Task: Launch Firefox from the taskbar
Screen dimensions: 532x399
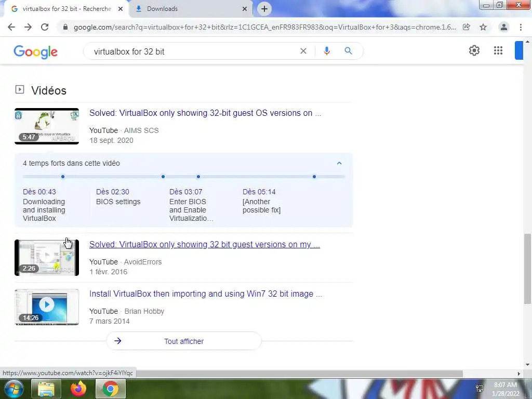Action: pyautogui.click(x=78, y=389)
